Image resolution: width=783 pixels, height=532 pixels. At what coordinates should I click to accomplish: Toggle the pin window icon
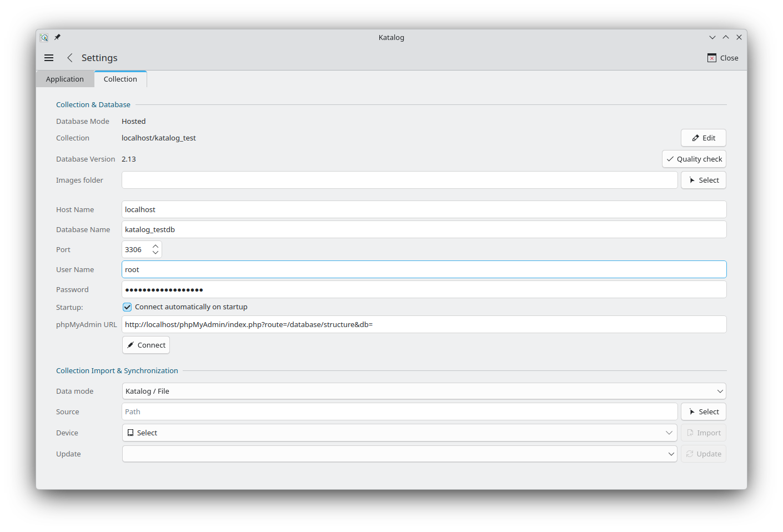(57, 37)
